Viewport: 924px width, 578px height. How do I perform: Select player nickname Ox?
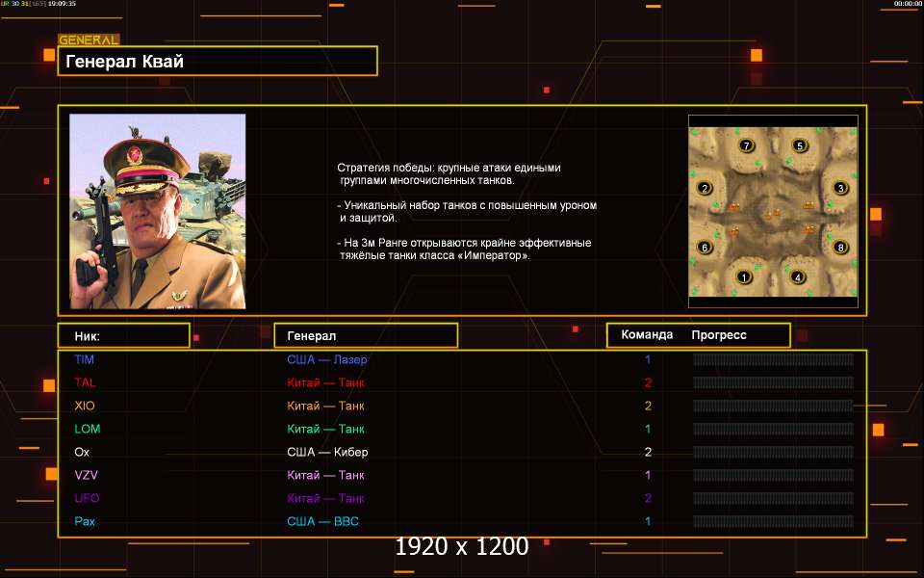pyautogui.click(x=82, y=452)
